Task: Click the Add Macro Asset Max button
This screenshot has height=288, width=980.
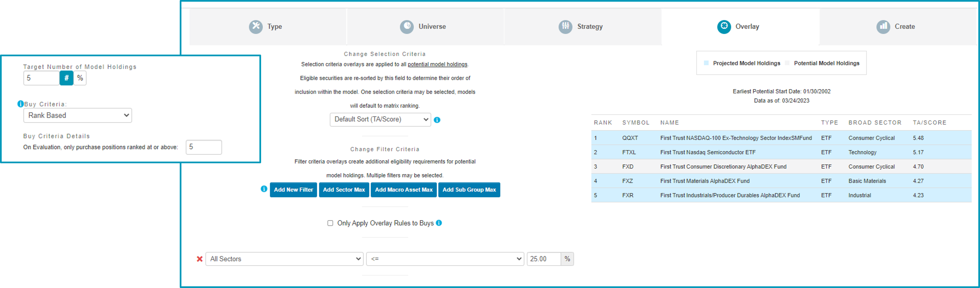Action: pyautogui.click(x=404, y=190)
